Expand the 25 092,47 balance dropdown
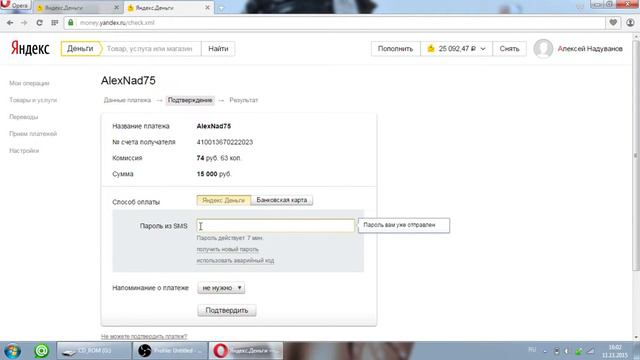 (x=456, y=49)
